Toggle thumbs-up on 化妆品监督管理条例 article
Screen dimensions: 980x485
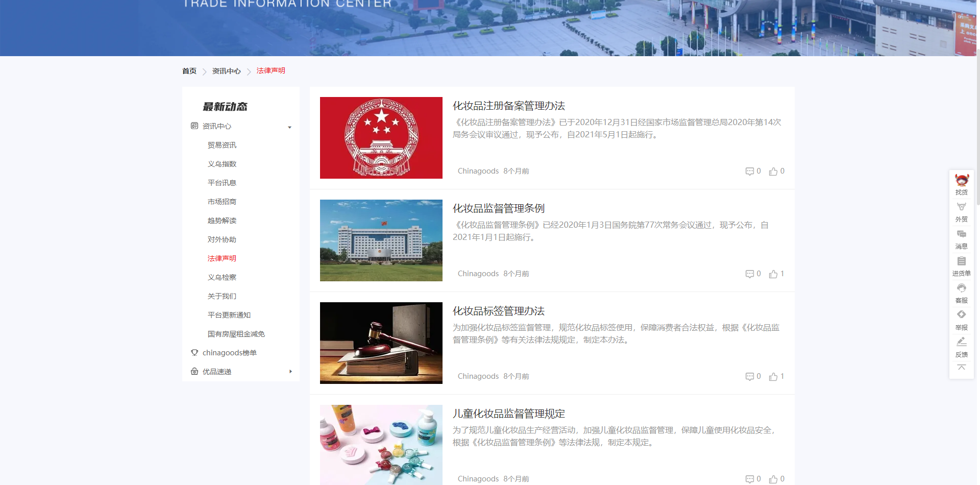pyautogui.click(x=773, y=274)
